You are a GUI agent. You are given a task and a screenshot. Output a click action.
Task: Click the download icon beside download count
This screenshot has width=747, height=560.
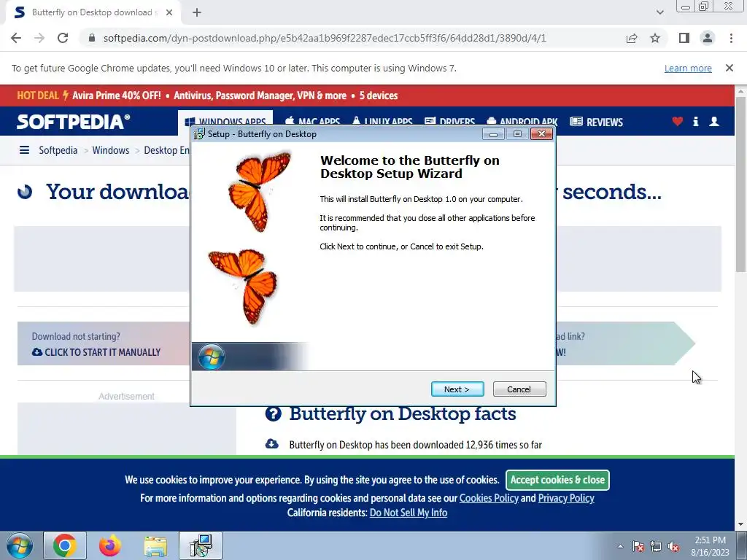271,444
